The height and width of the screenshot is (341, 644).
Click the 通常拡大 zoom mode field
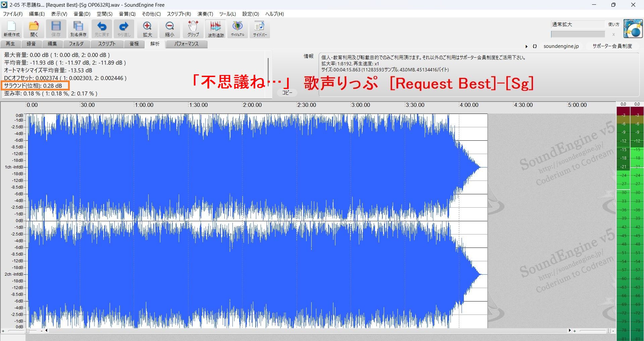[x=578, y=24]
